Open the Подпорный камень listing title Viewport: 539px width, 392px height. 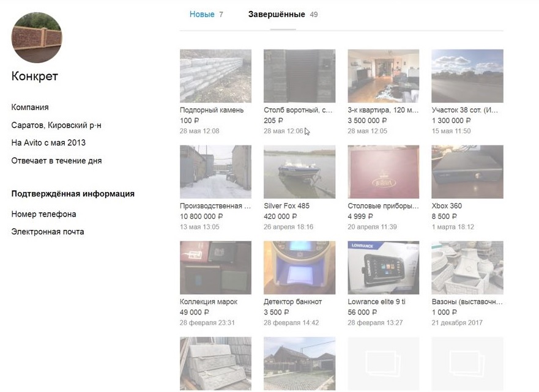(212, 110)
